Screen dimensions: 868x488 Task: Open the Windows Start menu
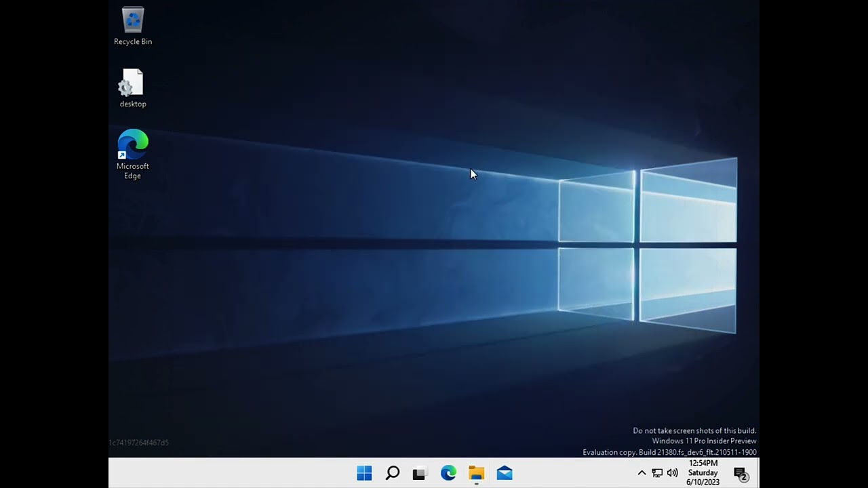click(364, 473)
